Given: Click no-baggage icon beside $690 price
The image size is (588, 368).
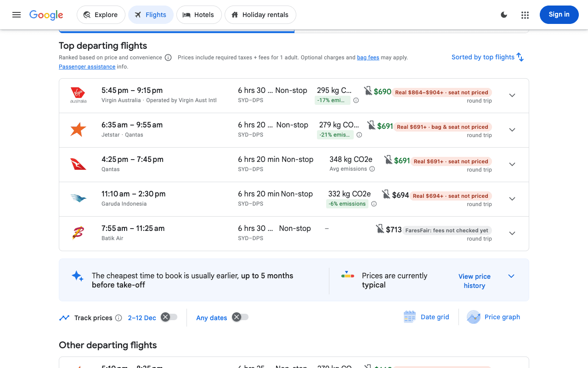Looking at the screenshot, I should pyautogui.click(x=368, y=91).
